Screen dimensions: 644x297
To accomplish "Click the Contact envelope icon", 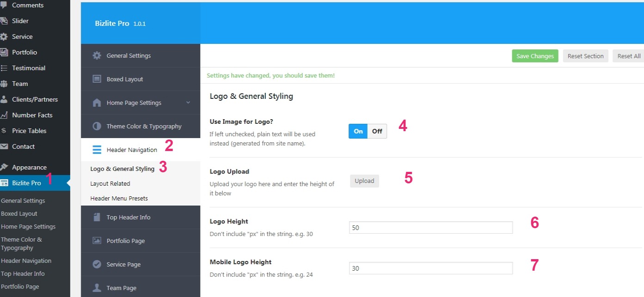I will click(4, 146).
